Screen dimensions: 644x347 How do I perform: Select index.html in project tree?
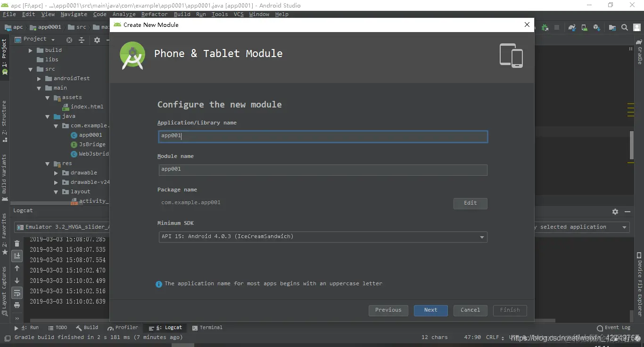click(83, 107)
